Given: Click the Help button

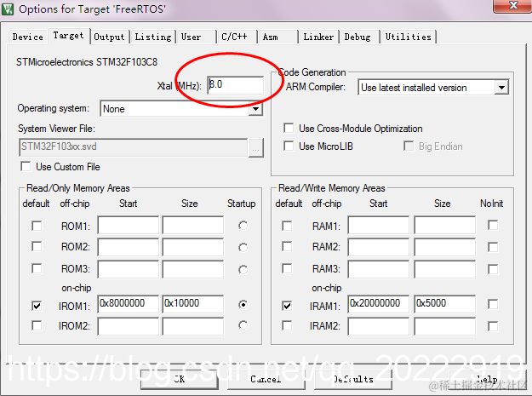Looking at the screenshot, I should tap(487, 379).
